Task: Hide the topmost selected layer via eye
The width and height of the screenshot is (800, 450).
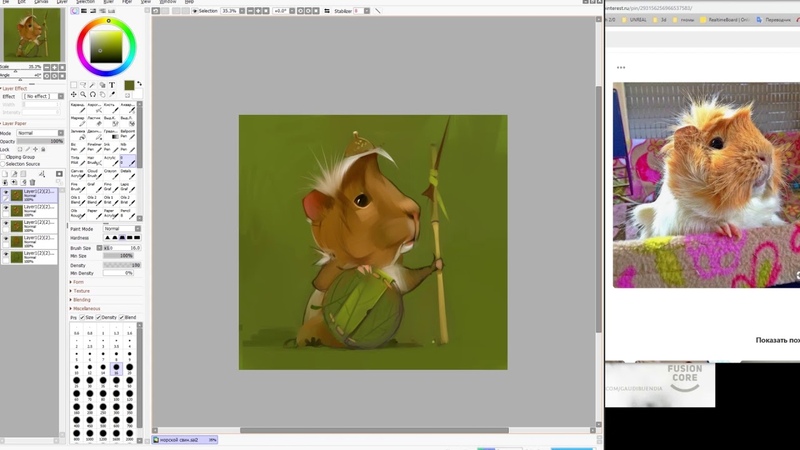Action: point(6,193)
